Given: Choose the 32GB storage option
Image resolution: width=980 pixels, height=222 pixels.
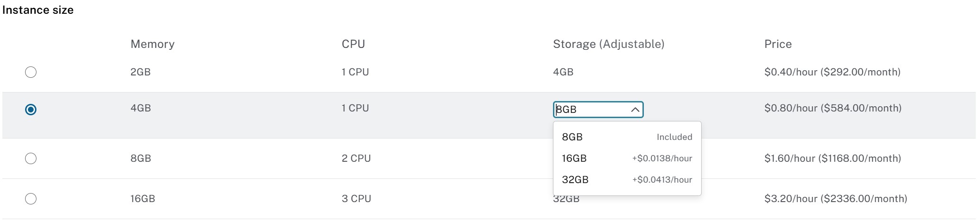Looking at the screenshot, I should click(626, 180).
